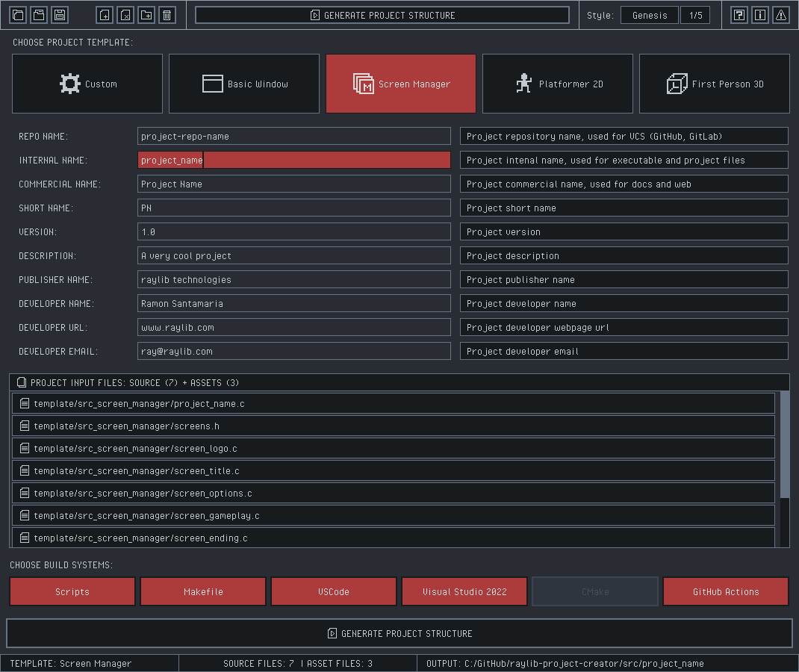Select the First Person 3D template
This screenshot has height=672, width=799.
(715, 84)
